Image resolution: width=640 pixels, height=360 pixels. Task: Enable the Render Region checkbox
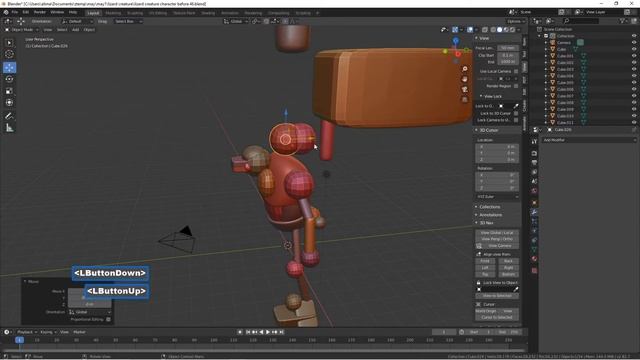(516, 86)
